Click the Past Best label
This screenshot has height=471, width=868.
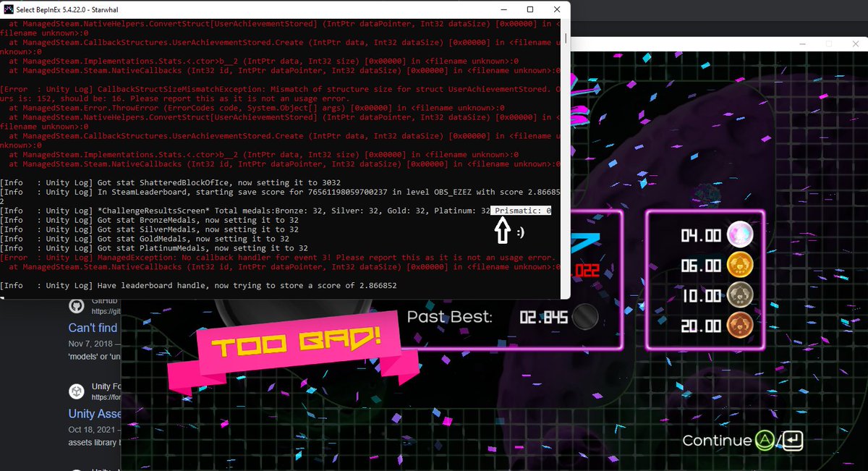tap(450, 317)
